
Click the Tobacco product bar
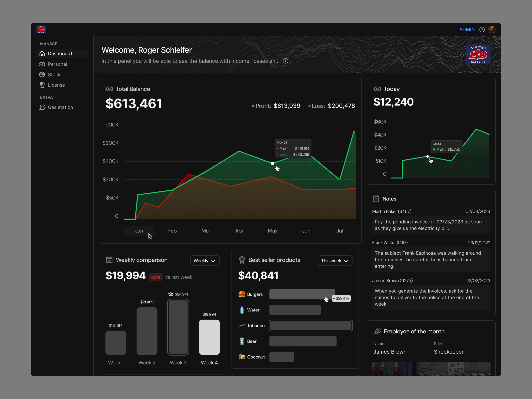click(311, 325)
